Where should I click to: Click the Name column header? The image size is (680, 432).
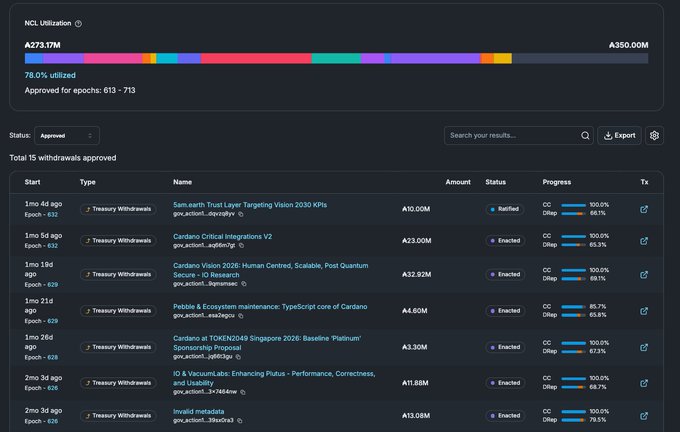(183, 182)
